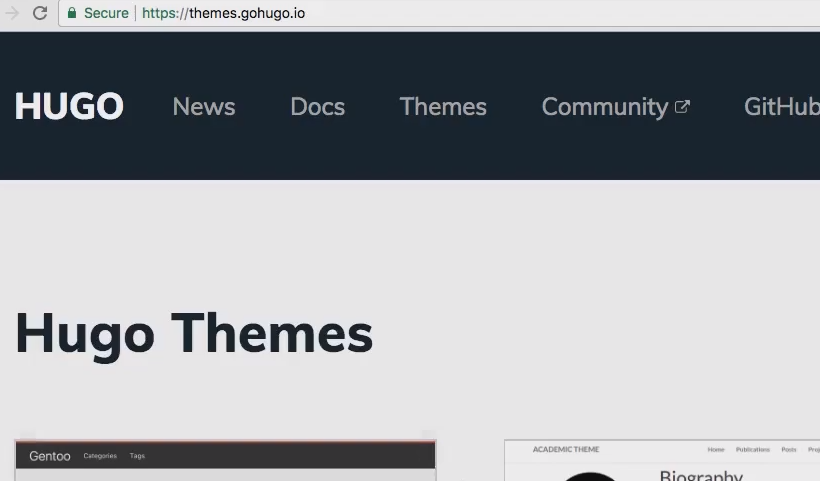
Task: Click the external link icon beside Community
Action: point(682,107)
